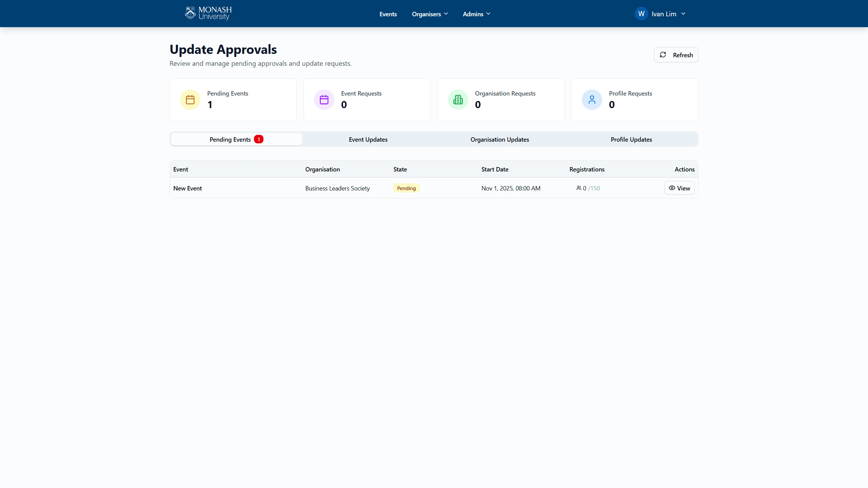Click the Pending state badge
868x488 pixels.
(x=406, y=188)
